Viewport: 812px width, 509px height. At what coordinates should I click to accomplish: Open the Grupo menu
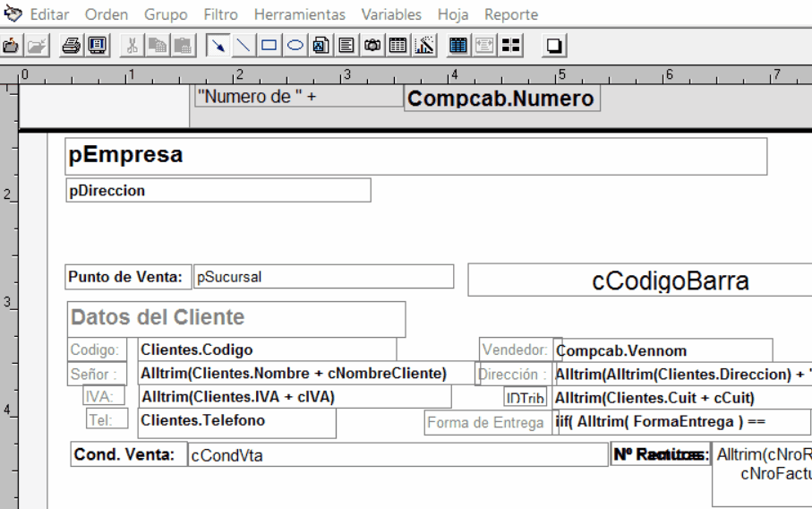tap(166, 14)
